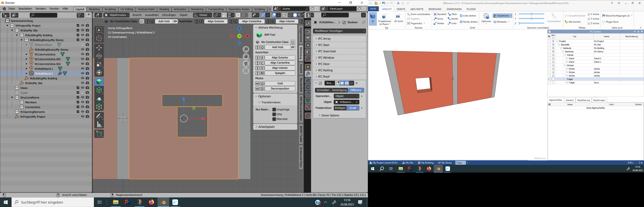This screenshot has width=644, height=207.
Task: Enable the Ursprünge checkbox
Action: (x=274, y=109)
